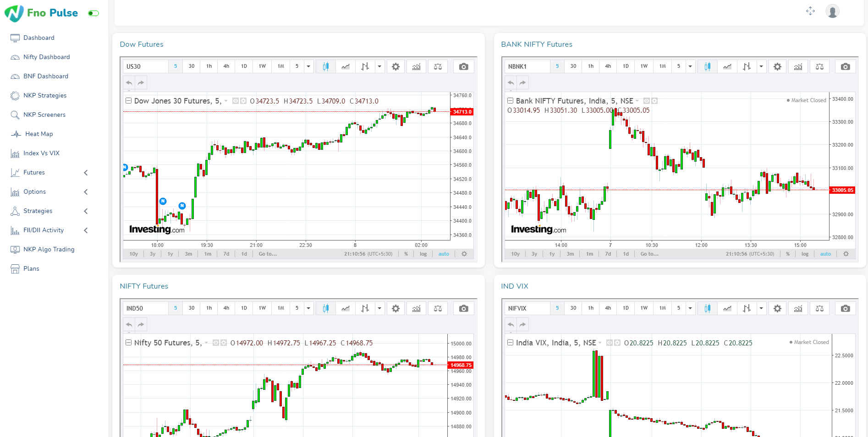Set Dow Futures chart range to 7d
Screen dimensions: 868x437
pyautogui.click(x=226, y=254)
